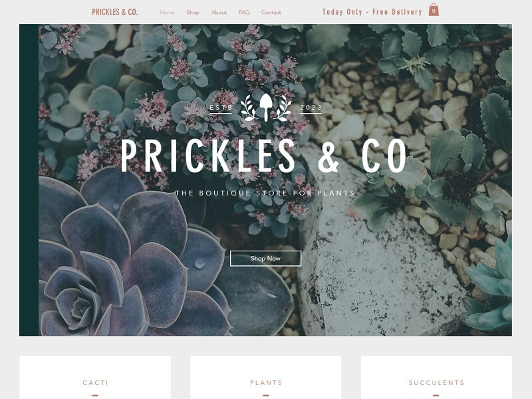Click the PRICKLES & CO. header logo
The height and width of the screenshot is (399, 532).
coord(114,12)
